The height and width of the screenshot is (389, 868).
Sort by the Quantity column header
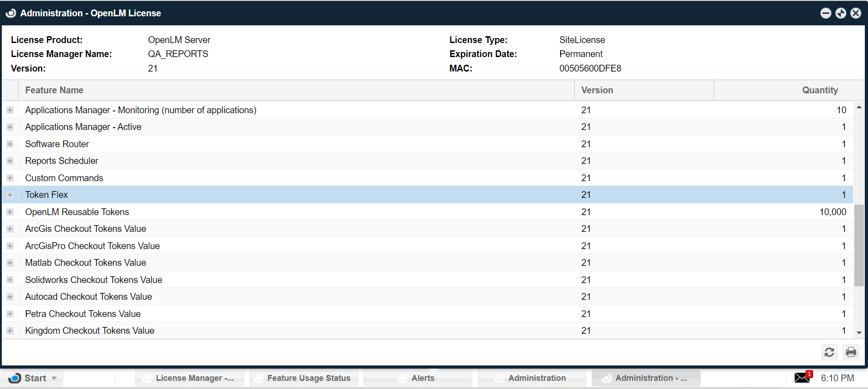pos(820,90)
